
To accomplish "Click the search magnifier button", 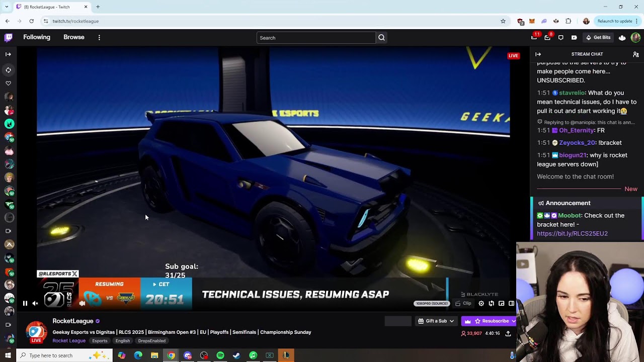I will pos(381,38).
